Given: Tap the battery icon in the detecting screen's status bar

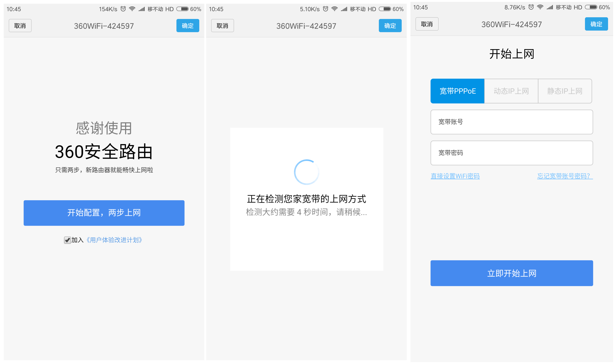Looking at the screenshot, I should coord(385,9).
